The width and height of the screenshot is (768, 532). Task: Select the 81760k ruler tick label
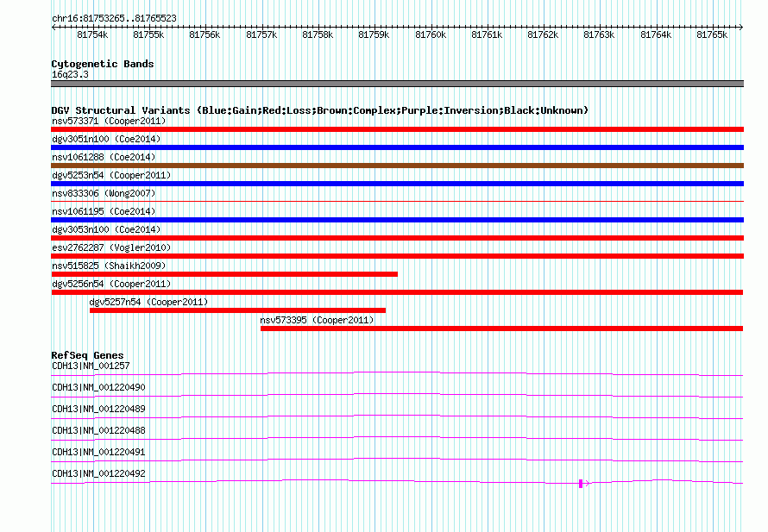click(x=431, y=34)
